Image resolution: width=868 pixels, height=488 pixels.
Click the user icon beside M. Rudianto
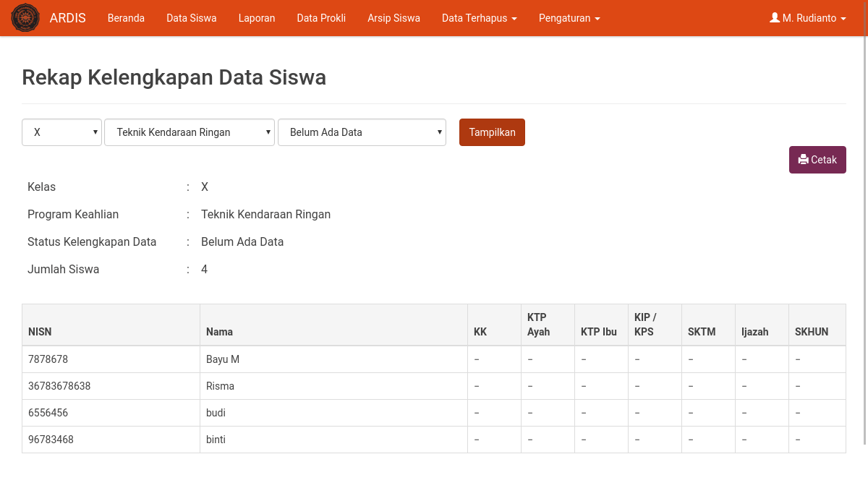click(775, 17)
